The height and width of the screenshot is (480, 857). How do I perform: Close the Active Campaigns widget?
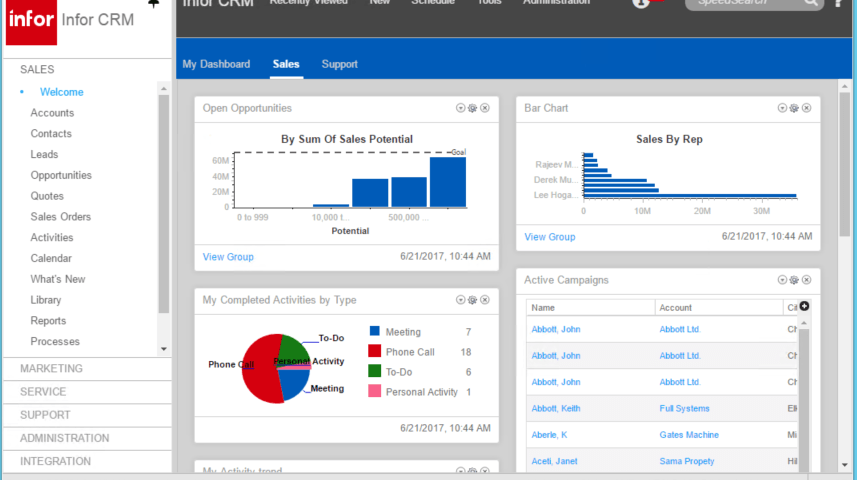pos(807,280)
